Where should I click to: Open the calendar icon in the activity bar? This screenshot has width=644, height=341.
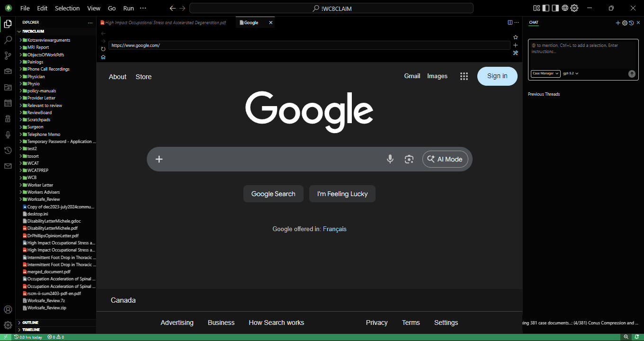(x=8, y=103)
